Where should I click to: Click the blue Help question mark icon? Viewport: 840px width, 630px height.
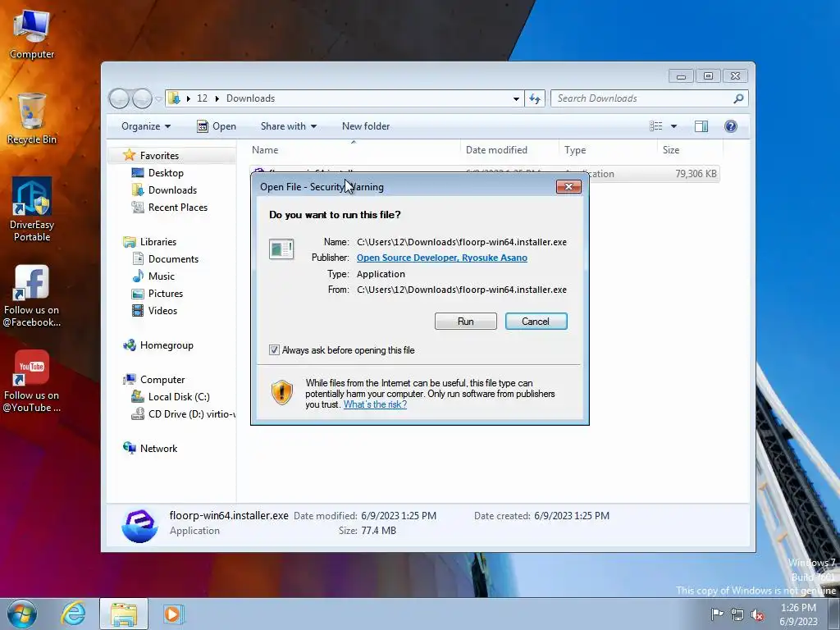[x=731, y=126]
